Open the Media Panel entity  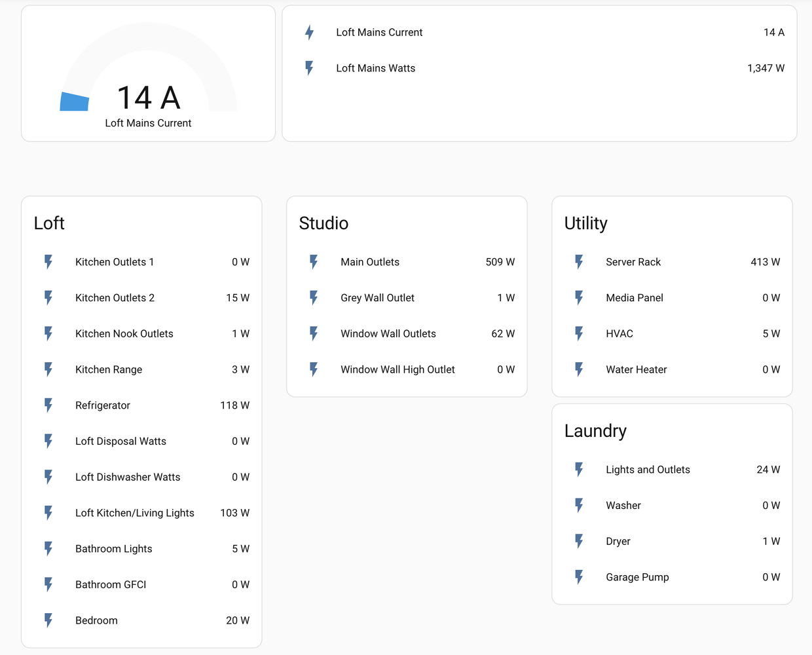(x=635, y=298)
